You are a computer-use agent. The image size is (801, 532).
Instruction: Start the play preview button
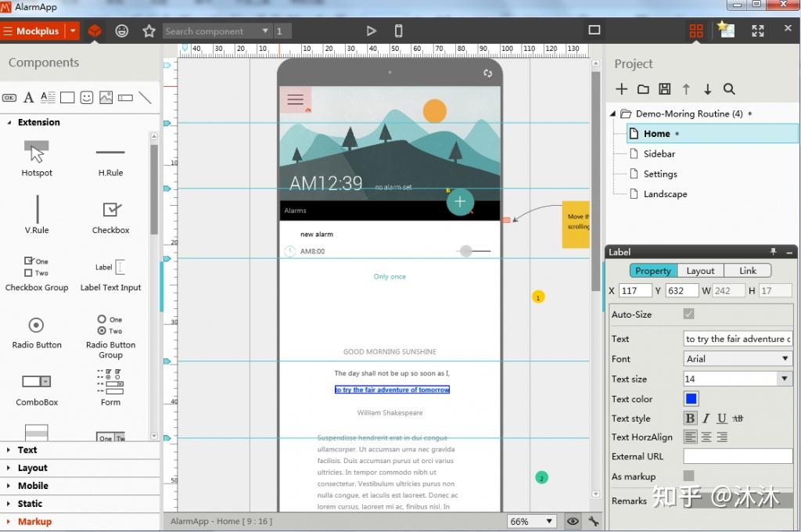[x=372, y=31]
